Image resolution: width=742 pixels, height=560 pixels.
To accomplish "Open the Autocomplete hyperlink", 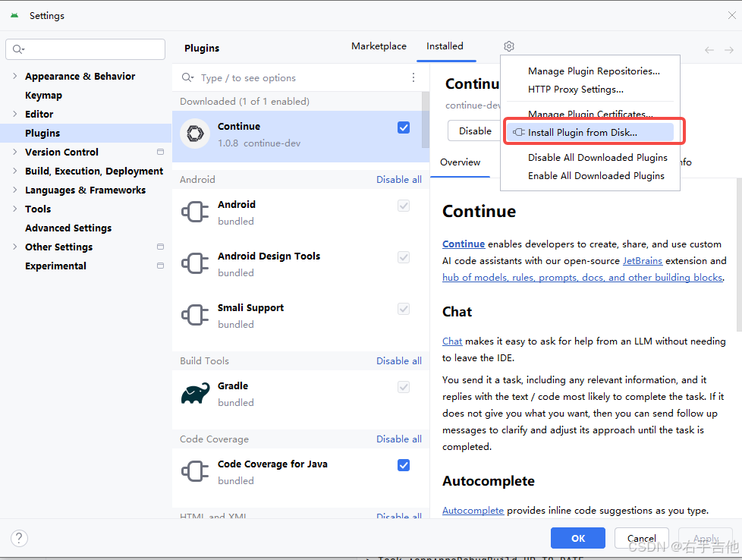I will point(473,510).
